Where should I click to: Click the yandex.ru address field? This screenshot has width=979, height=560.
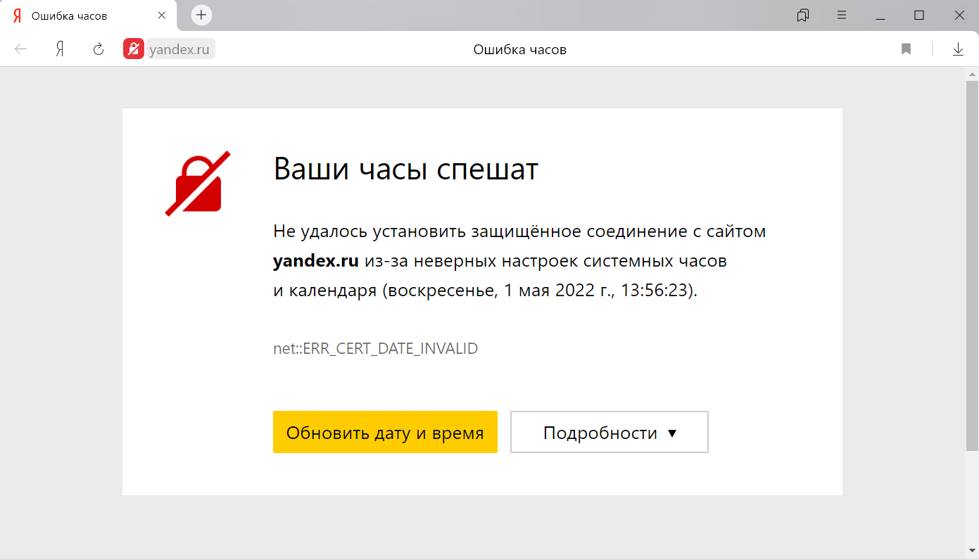181,49
